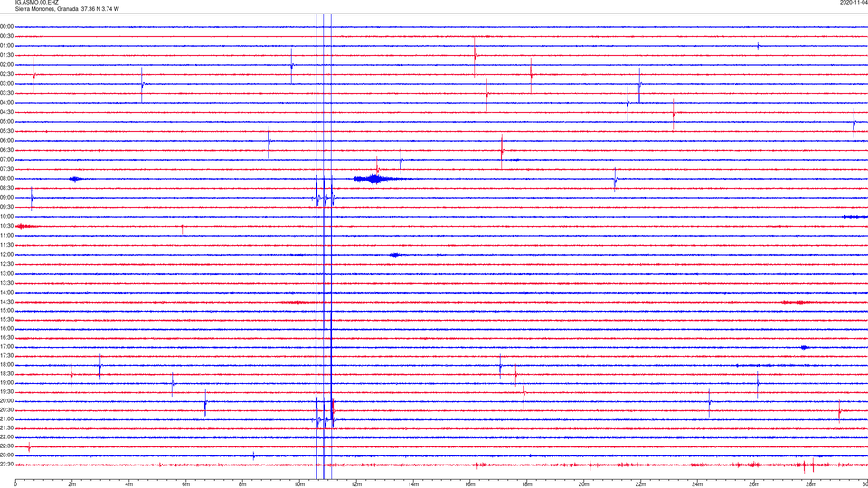Select the 00:30 trace time label

(6, 36)
